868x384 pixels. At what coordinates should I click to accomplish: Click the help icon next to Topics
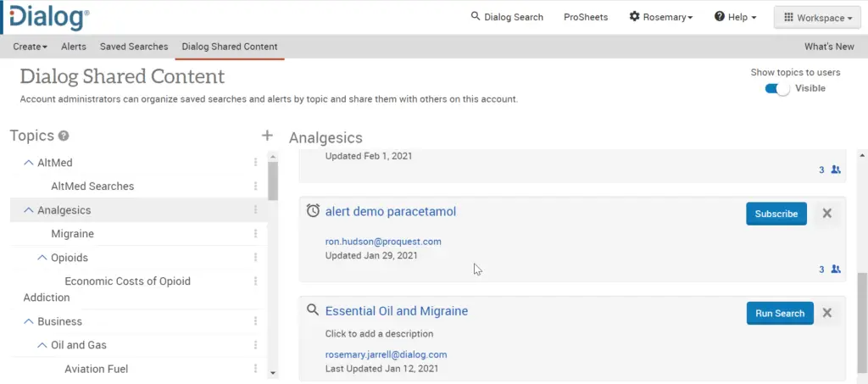64,136
